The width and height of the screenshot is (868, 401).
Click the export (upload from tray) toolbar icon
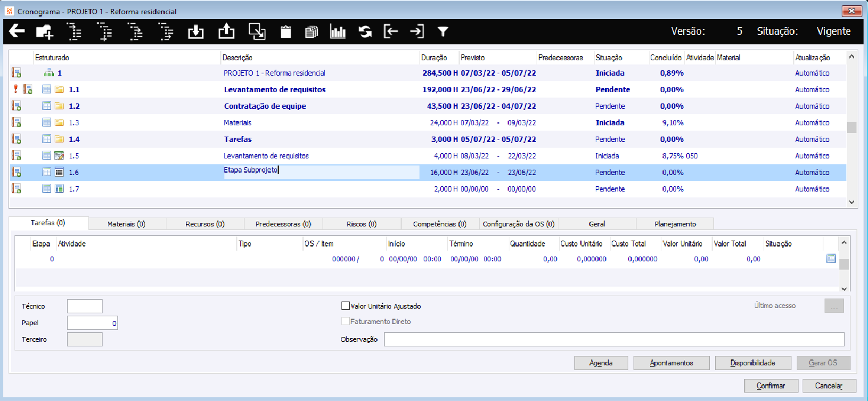(227, 32)
